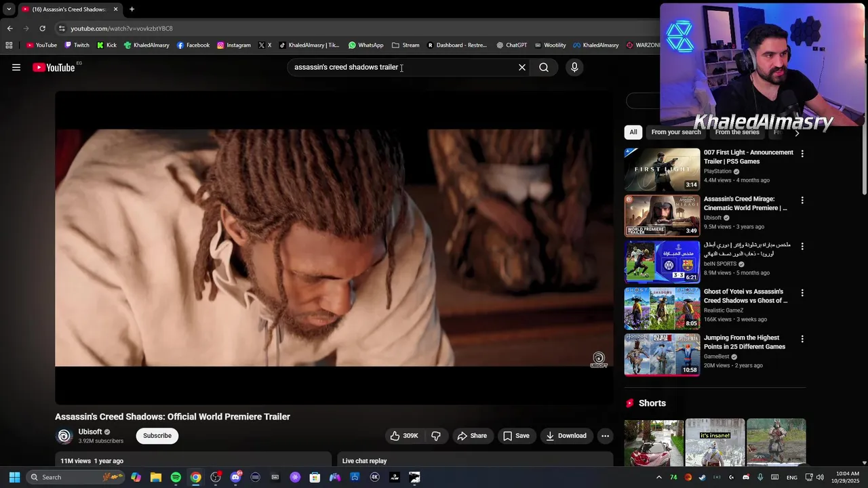
Task: Open the ChatGPT bookmark
Action: pos(511,45)
